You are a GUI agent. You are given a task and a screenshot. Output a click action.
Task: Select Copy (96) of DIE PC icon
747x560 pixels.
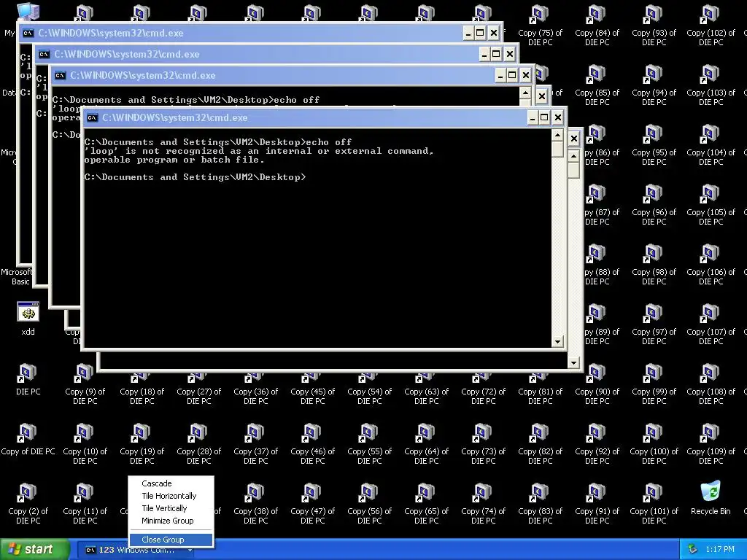(x=654, y=205)
